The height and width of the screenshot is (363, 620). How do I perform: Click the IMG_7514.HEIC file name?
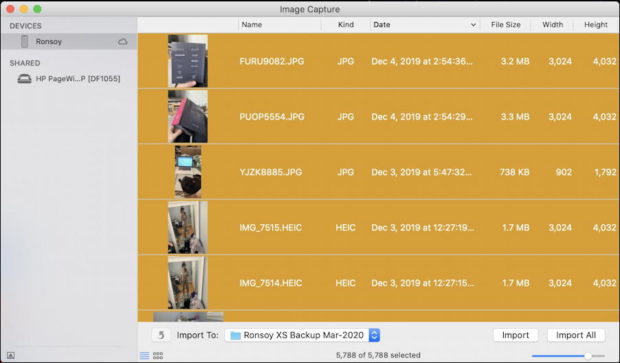coord(270,283)
